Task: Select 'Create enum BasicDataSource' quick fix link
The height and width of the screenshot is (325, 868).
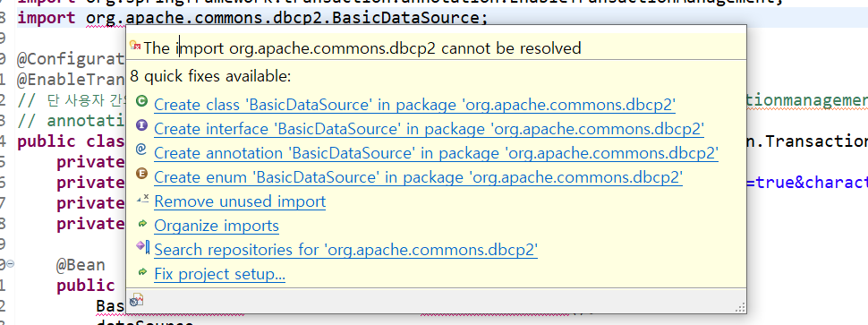Action: [x=418, y=178]
